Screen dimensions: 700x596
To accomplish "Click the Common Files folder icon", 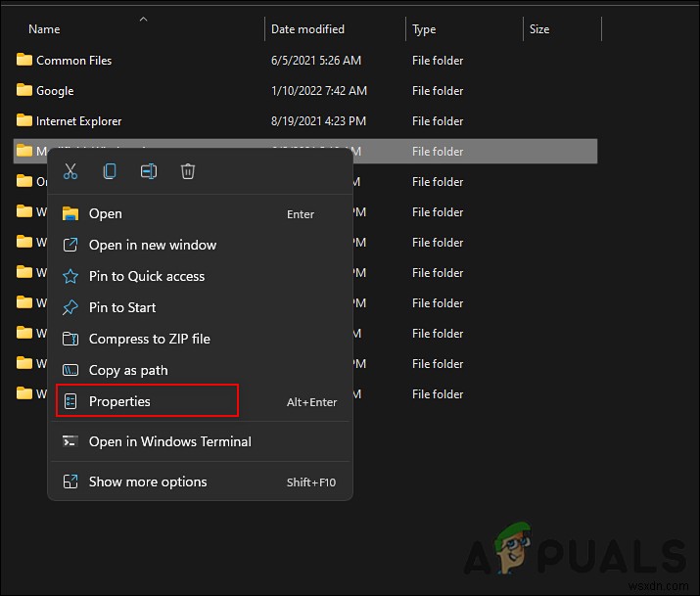I will pos(24,60).
